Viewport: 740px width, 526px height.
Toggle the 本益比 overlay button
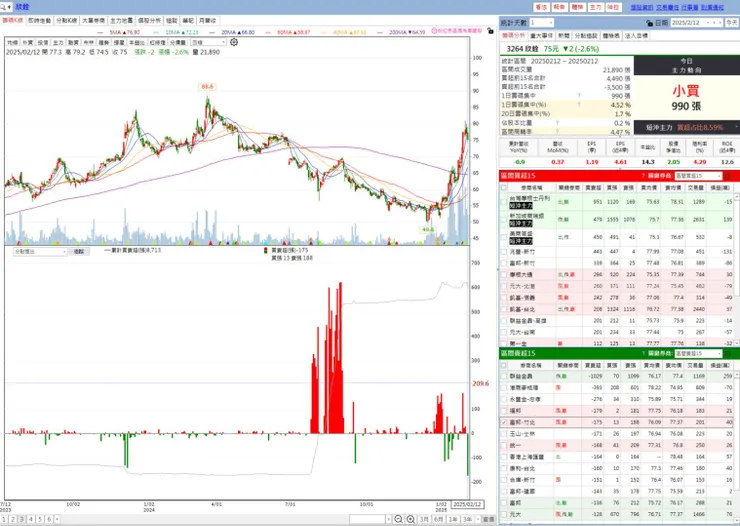pyautogui.click(x=137, y=42)
